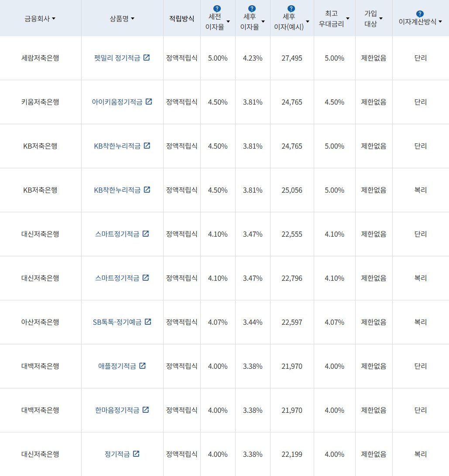Open external link icon beside 한마음정기적금
The height and width of the screenshot is (476, 449).
pyautogui.click(x=146, y=410)
